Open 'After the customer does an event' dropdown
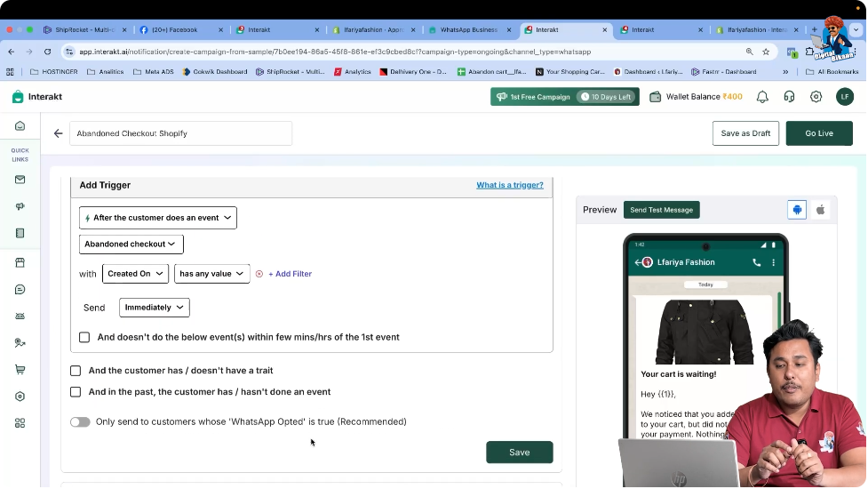868x489 pixels. tap(158, 218)
